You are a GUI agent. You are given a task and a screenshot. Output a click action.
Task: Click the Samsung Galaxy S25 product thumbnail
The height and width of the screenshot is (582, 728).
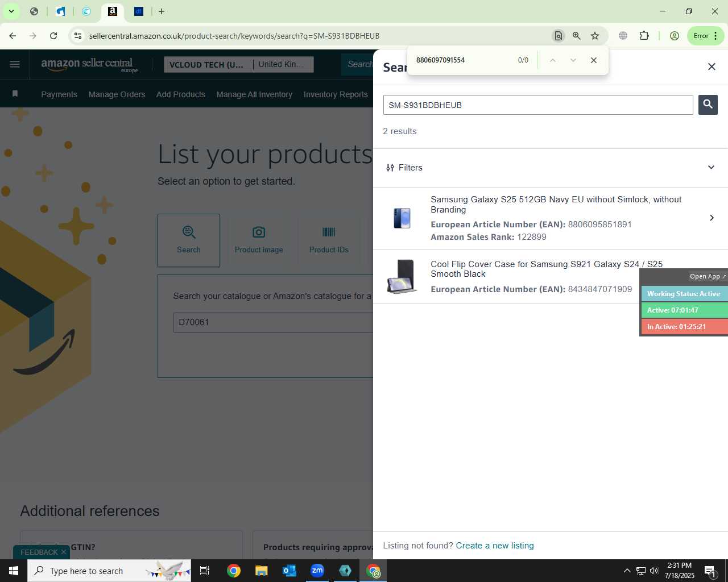[402, 218]
